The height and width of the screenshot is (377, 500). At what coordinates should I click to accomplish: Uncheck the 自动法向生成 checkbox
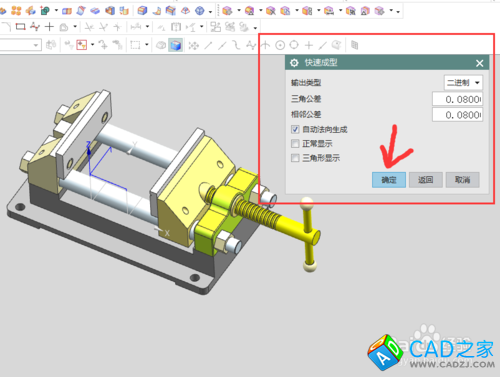295,129
